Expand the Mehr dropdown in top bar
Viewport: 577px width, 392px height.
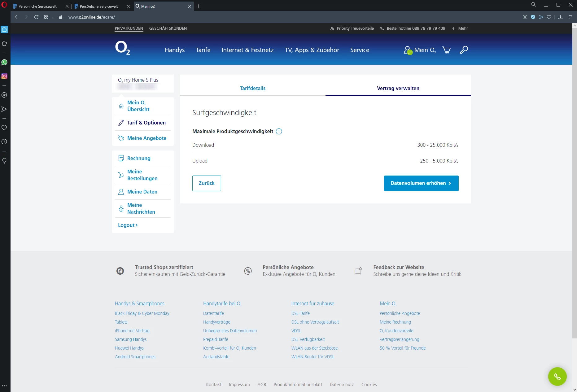[460, 28]
